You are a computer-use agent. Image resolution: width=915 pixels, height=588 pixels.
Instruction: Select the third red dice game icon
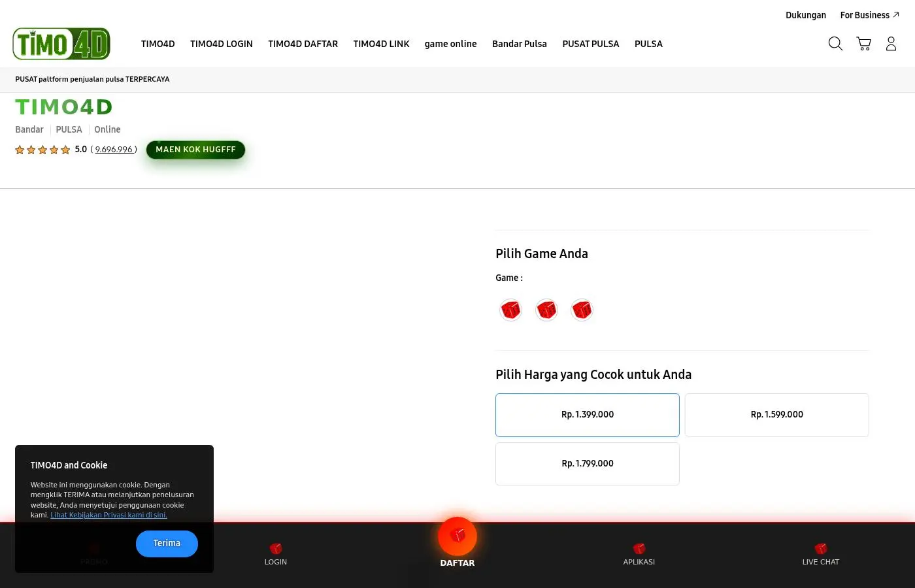(x=582, y=310)
